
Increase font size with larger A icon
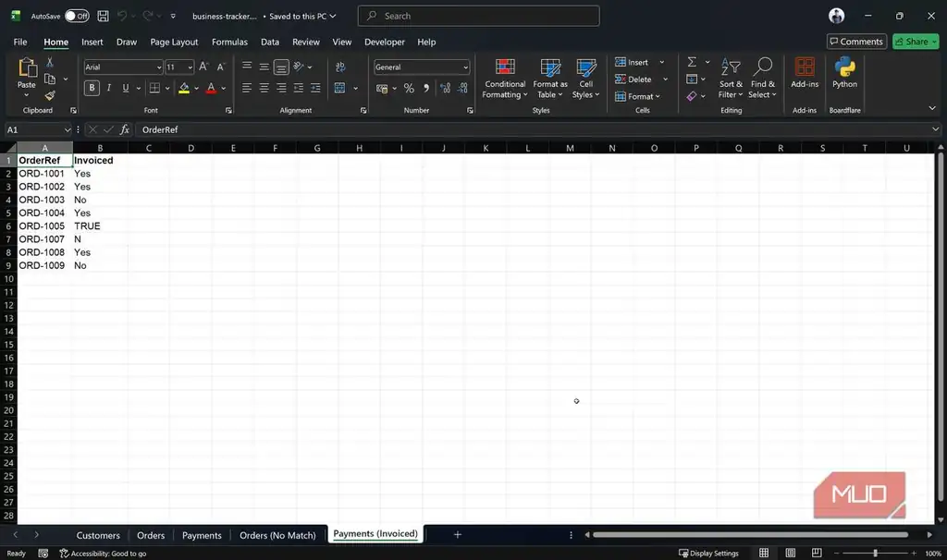[203, 67]
